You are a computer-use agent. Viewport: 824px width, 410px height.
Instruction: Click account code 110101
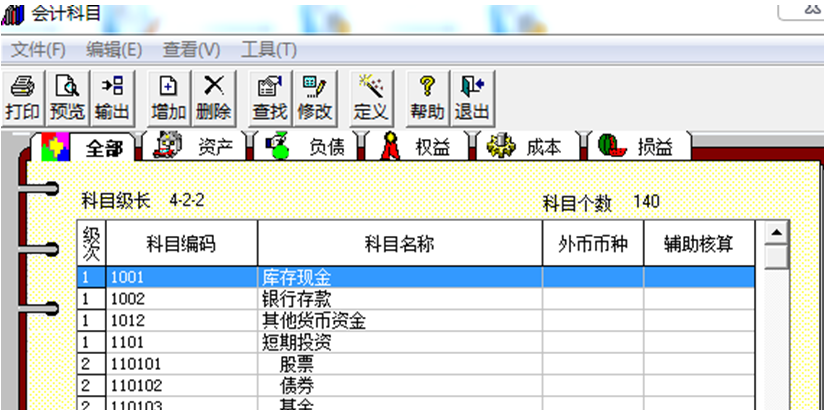tap(136, 364)
